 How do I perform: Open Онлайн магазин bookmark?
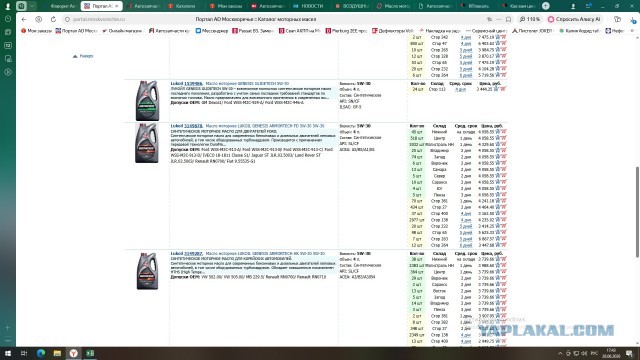122,31
